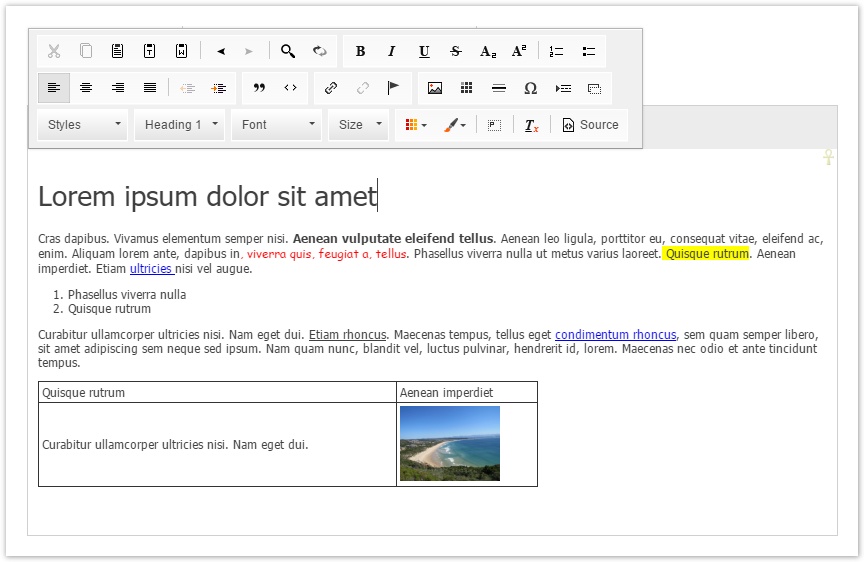Insert an image using the image icon
This screenshot has width=864, height=562.
435,88
